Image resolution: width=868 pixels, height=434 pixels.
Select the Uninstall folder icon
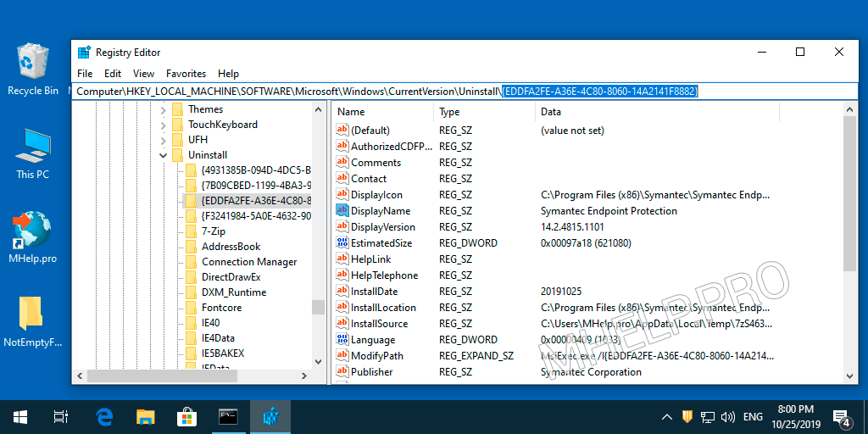pyautogui.click(x=178, y=155)
